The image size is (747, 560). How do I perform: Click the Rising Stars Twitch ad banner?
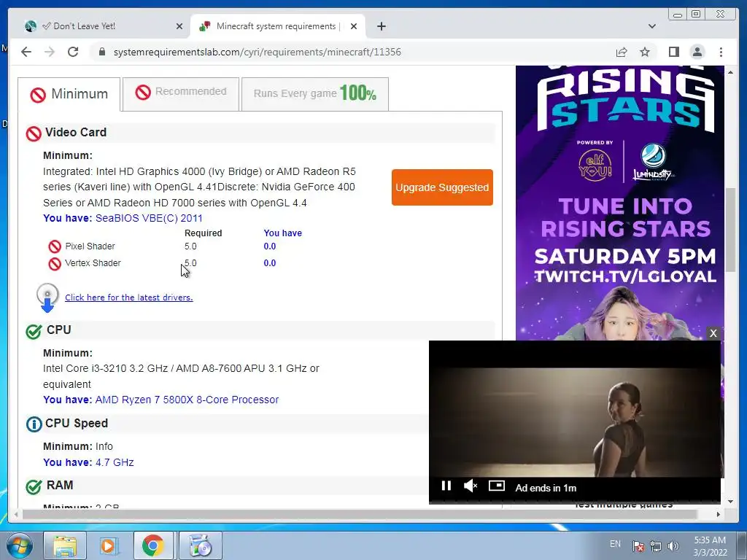click(x=620, y=203)
